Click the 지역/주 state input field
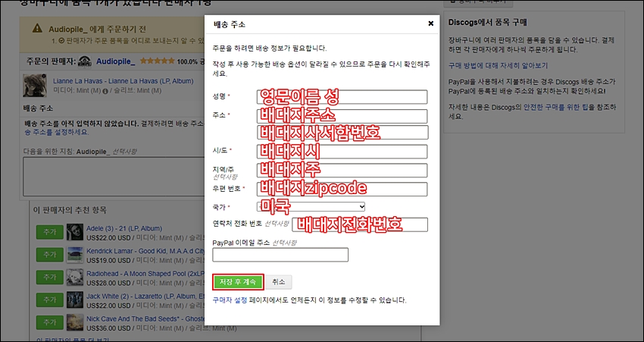Image resolution: width=644 pixels, height=342 pixels. click(342, 170)
